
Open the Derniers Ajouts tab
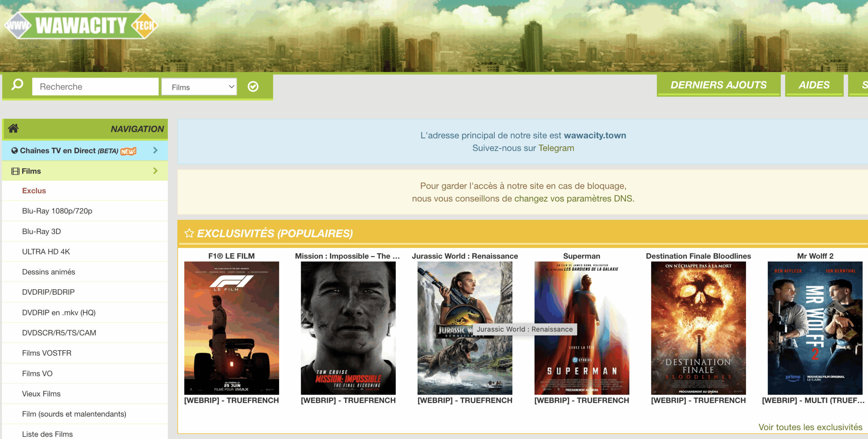tap(718, 85)
